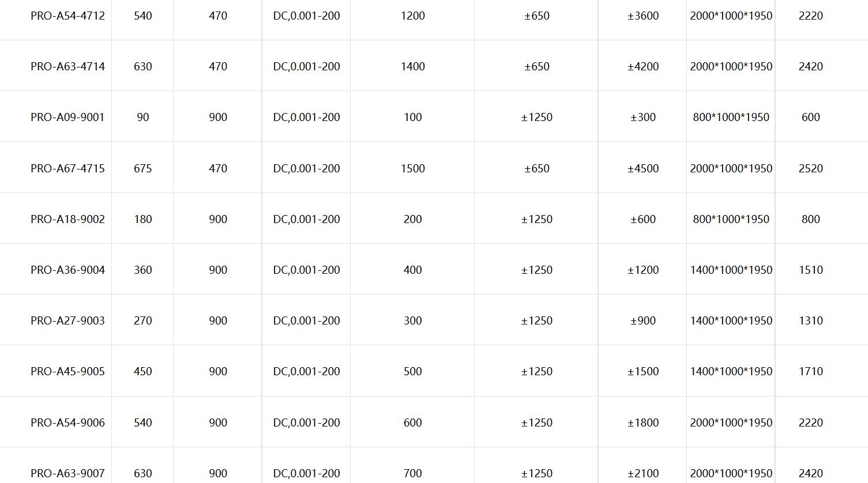This screenshot has height=483, width=868.
Task: Select the PRO-A67-4715 row label
Action: [x=67, y=169]
